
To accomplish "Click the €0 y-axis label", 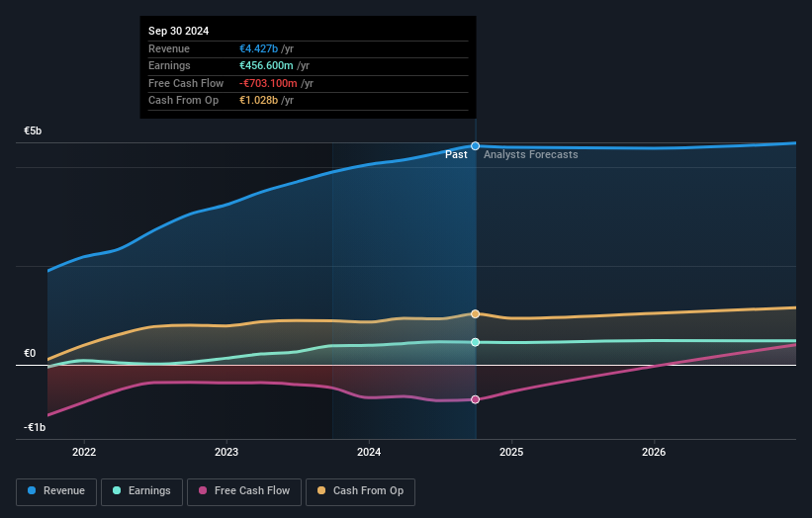I will pyautogui.click(x=30, y=354).
